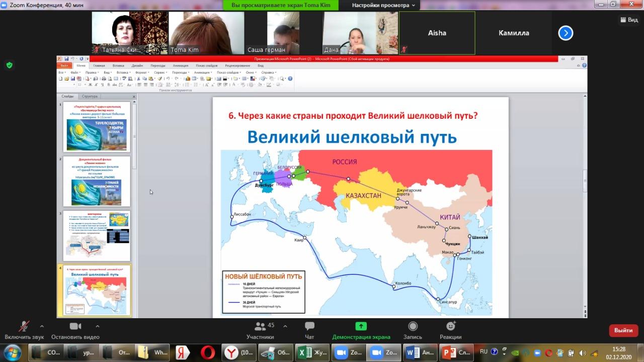The image size is (644, 362).
Task: Select slide 2 thumbnail about documentary film
Action: (97, 181)
